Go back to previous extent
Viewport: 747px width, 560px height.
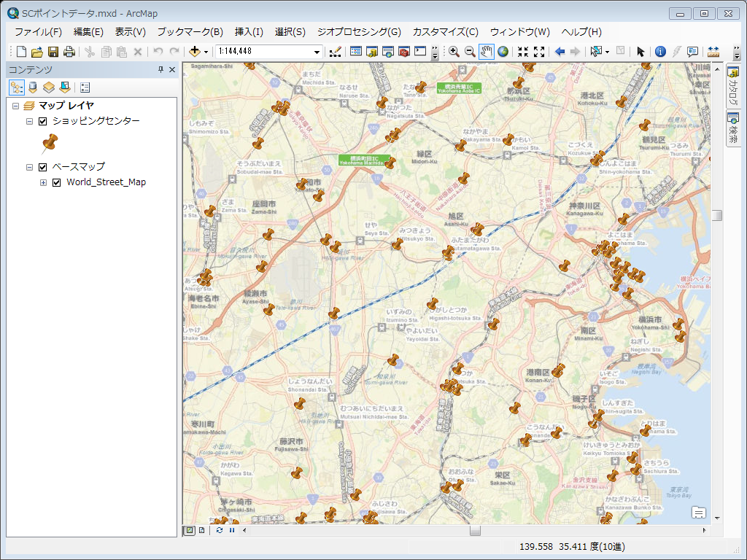[x=560, y=52]
